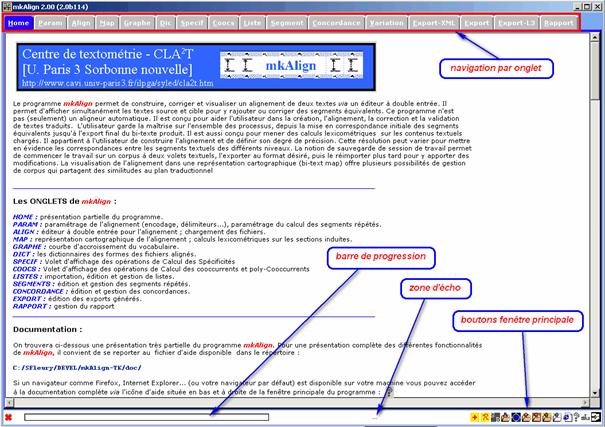The width and height of the screenshot is (605, 427).
Task: Click the horizontal scrollbar right arrow
Action: (585, 402)
